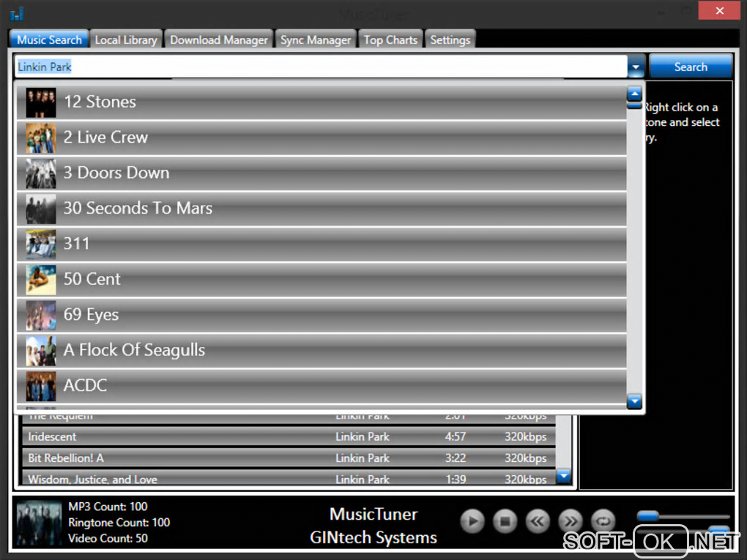The width and height of the screenshot is (747, 560).
Task: Click the MusicTuner app icon in title bar
Action: (17, 14)
